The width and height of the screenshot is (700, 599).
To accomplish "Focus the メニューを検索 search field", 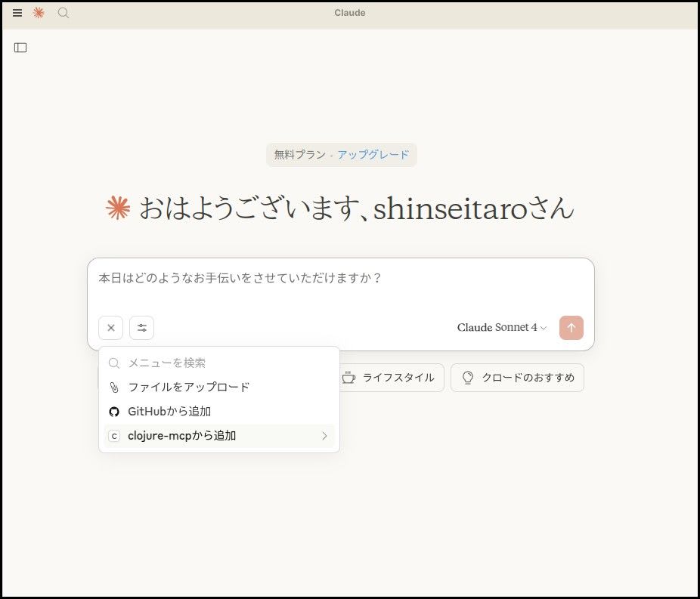I will (219, 363).
